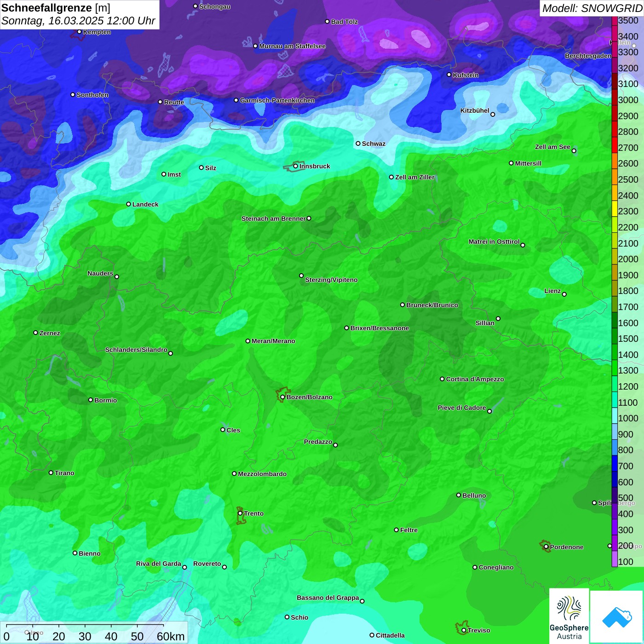Select the Bozen/Bolzano map marker
The image size is (644, 644).
(282, 397)
